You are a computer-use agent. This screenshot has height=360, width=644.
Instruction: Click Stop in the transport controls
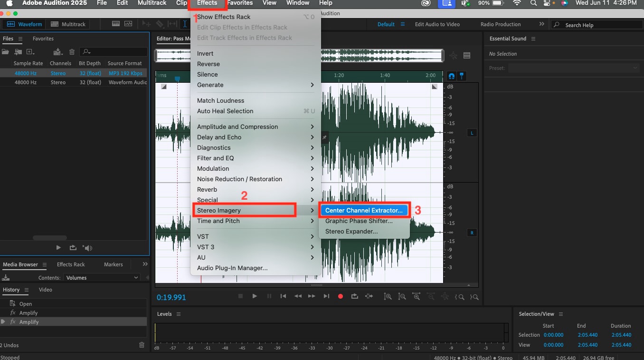(240, 296)
